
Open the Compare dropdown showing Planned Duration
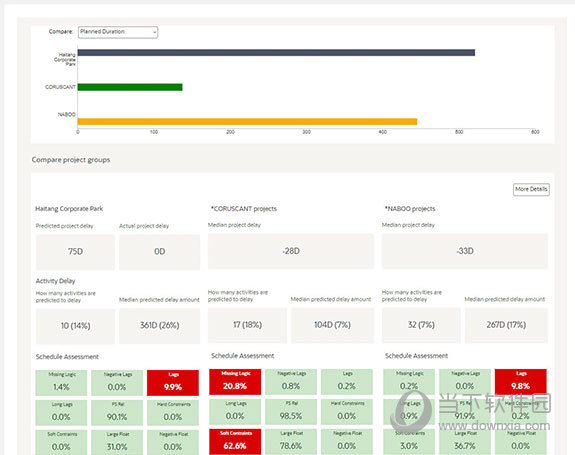tap(118, 32)
